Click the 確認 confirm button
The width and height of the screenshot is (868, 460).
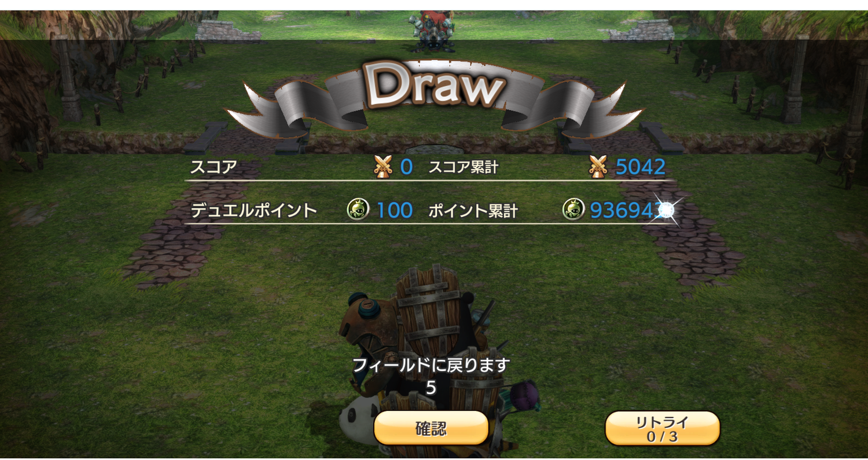pos(431,428)
